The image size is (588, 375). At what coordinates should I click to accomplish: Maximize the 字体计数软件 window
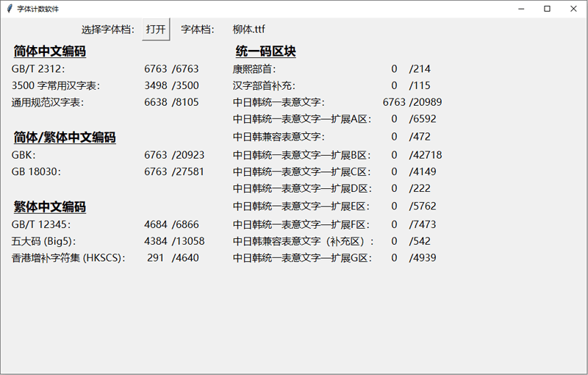pyautogui.click(x=547, y=9)
